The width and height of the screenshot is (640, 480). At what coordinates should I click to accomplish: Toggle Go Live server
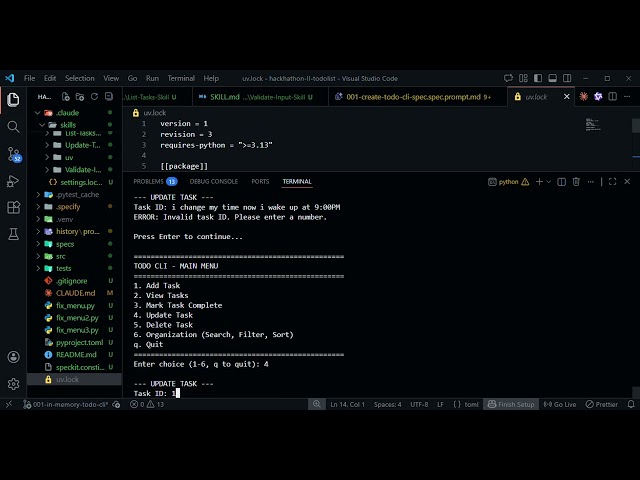560,404
